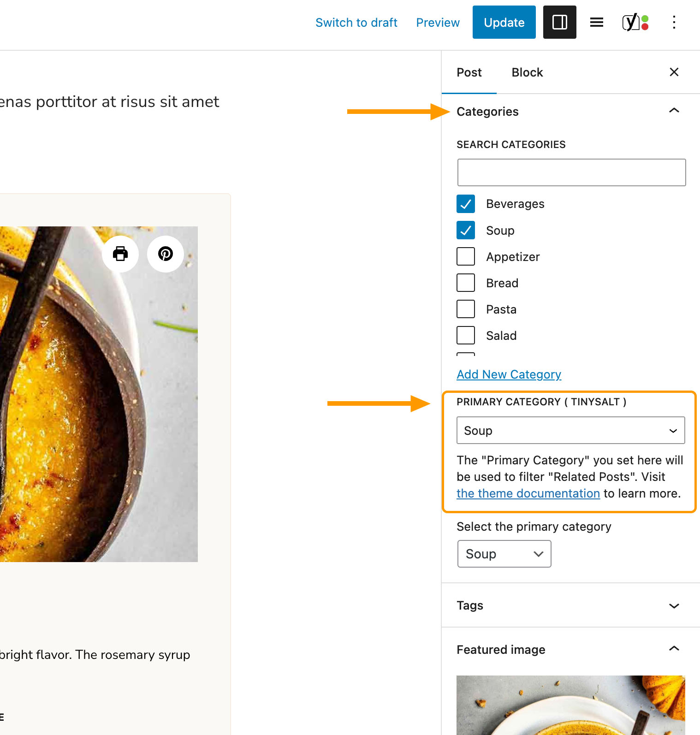The image size is (700, 735).
Task: Print the recipe using the print icon
Action: click(x=120, y=254)
